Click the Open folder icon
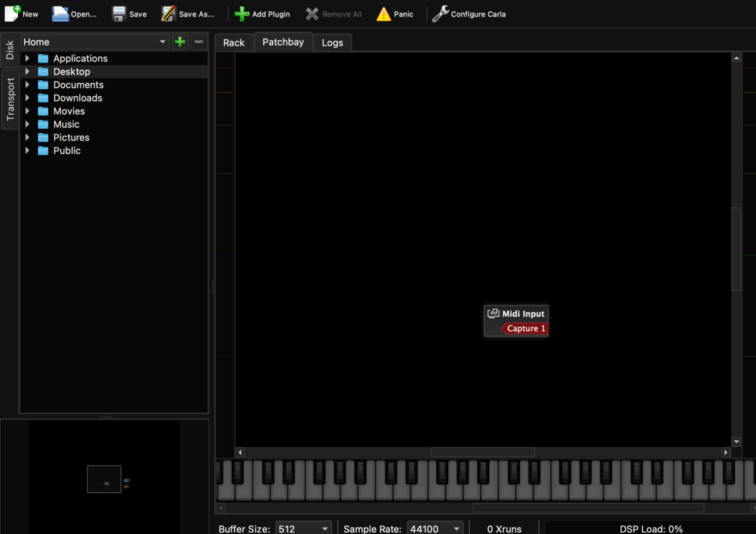Screen dimensions: 756x534 click(60, 14)
